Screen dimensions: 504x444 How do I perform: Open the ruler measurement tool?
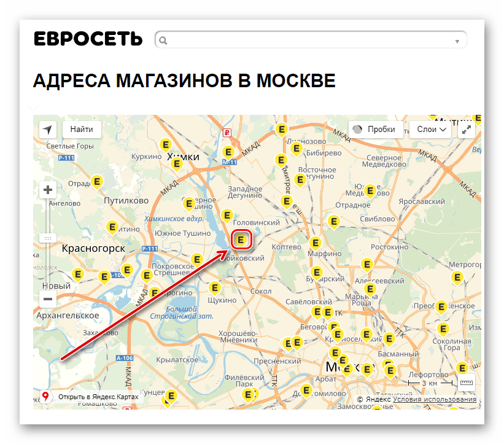(467, 382)
